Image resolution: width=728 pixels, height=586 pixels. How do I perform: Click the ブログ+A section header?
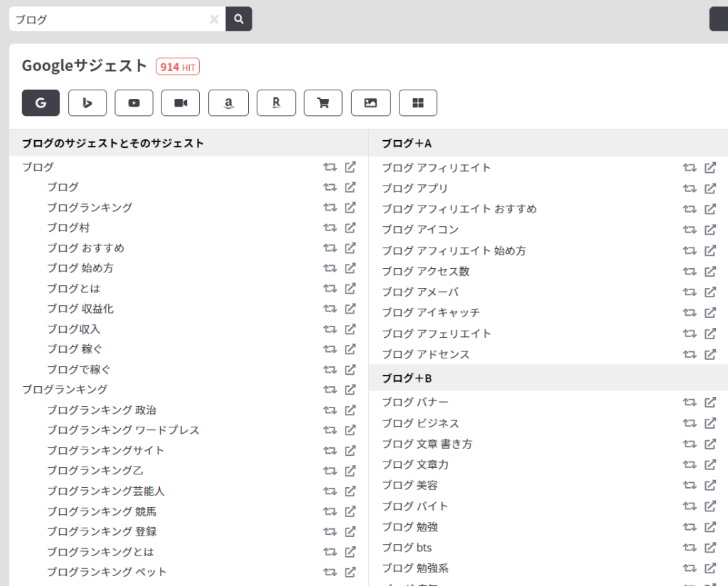(x=407, y=144)
